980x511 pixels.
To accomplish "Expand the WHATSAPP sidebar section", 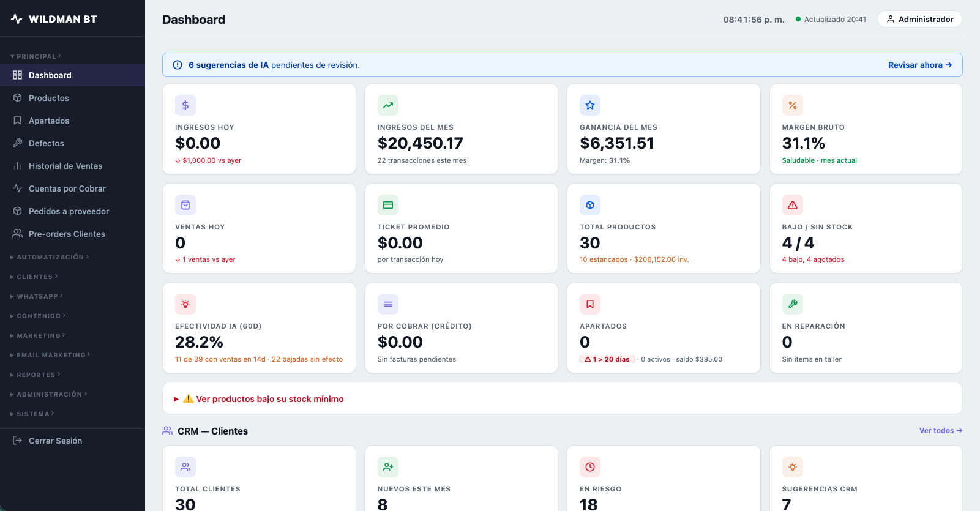I will [x=37, y=296].
